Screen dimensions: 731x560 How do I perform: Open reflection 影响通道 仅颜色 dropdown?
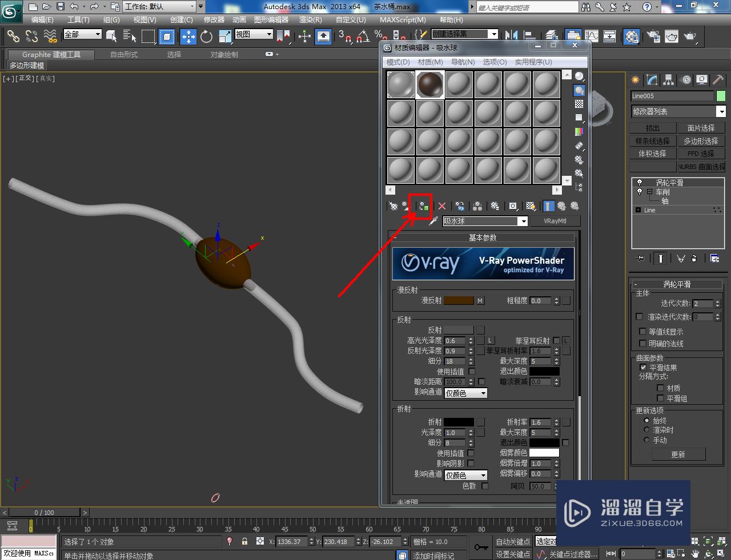[x=466, y=393]
